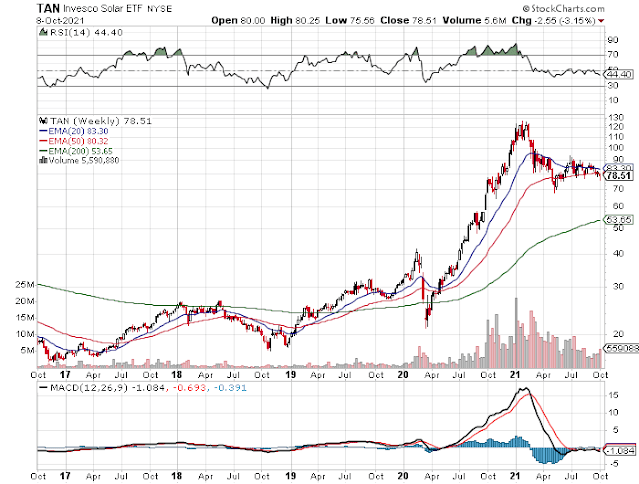
Task: Click the 15 label on MACD axis
Action: tap(613, 395)
